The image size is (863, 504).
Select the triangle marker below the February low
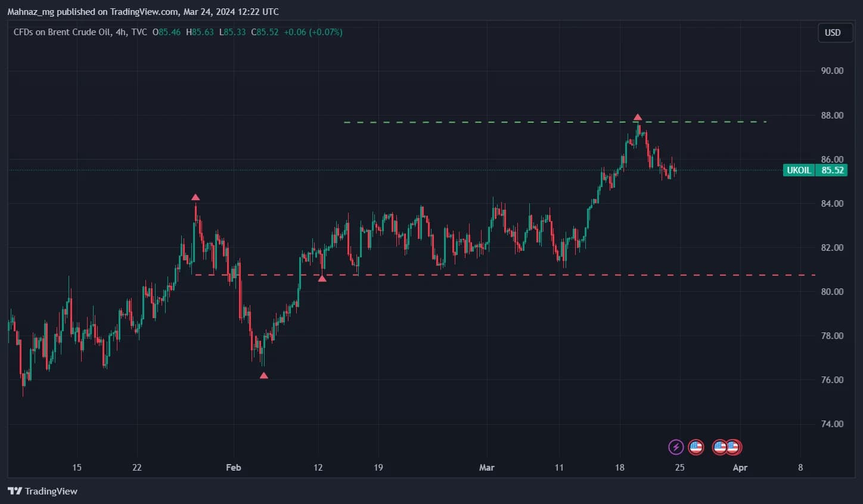point(264,375)
